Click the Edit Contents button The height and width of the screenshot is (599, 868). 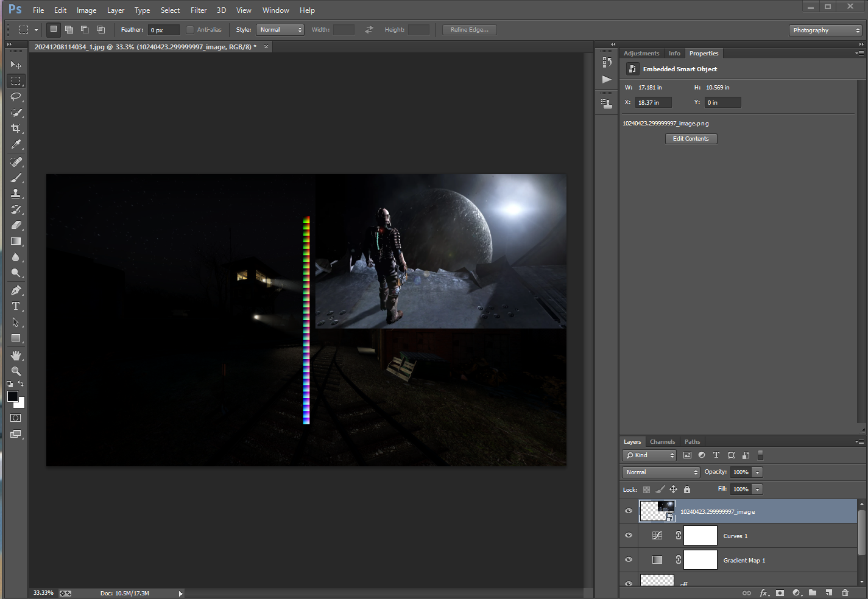point(691,139)
